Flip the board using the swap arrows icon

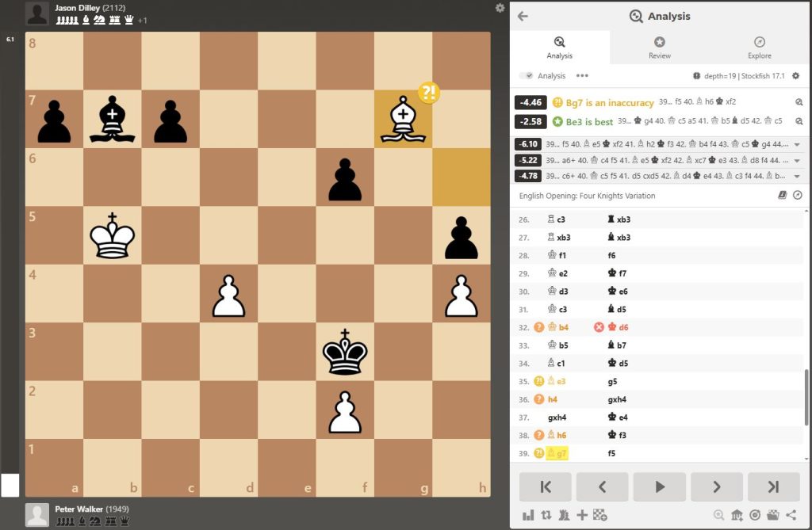click(546, 515)
